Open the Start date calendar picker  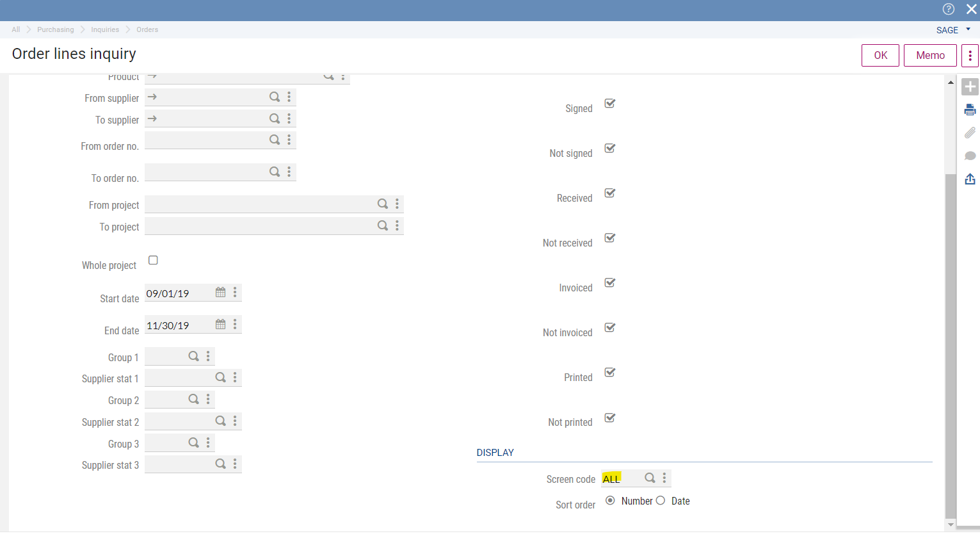(x=220, y=292)
